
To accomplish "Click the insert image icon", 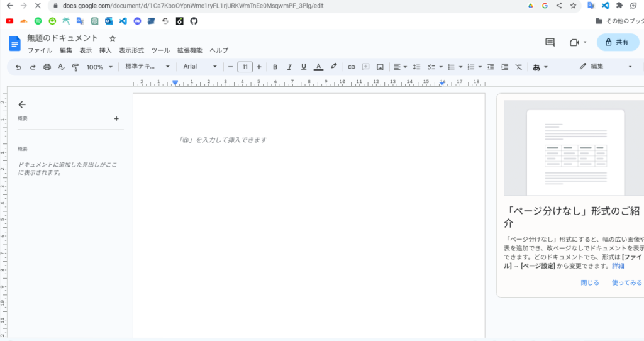I will click(380, 67).
